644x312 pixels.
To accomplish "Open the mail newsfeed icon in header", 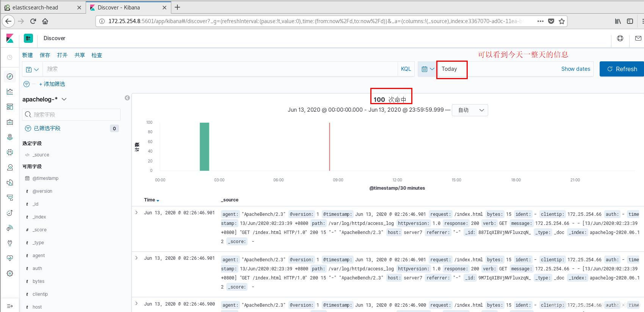I will (638, 38).
